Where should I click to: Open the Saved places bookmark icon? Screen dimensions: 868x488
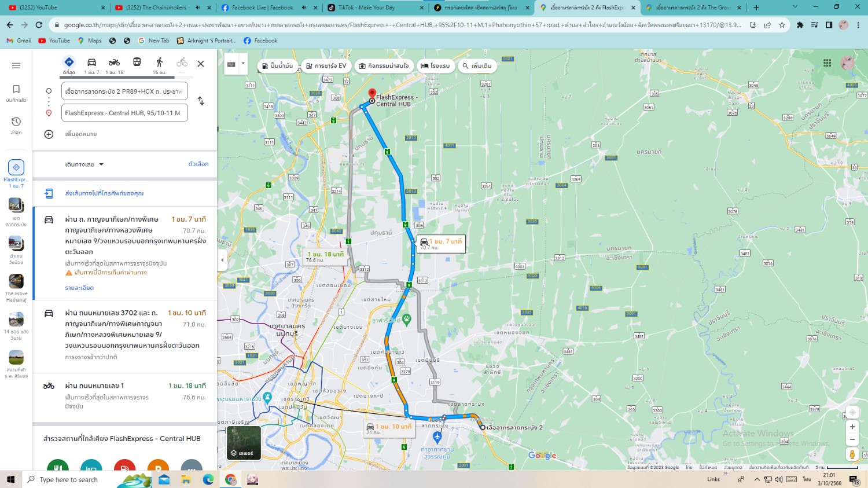(16, 89)
